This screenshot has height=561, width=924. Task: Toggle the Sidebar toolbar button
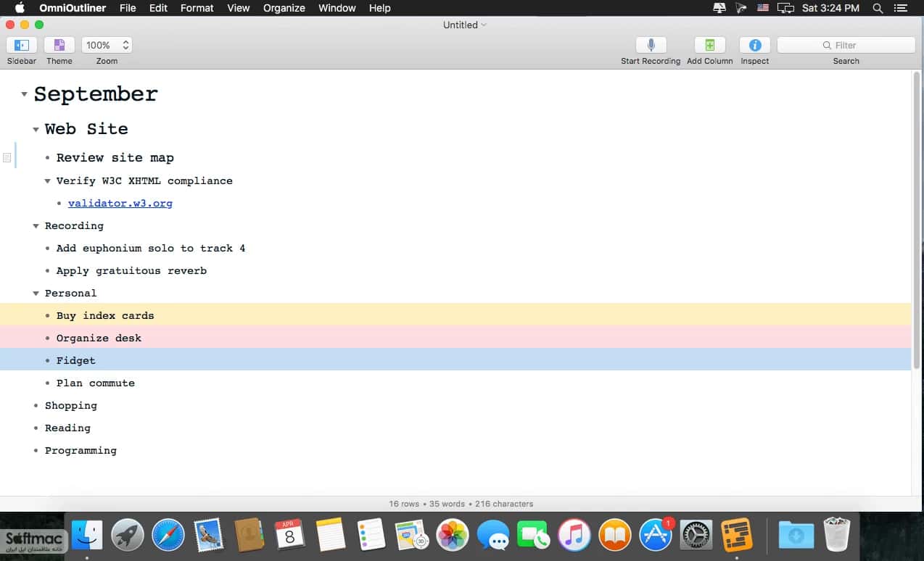[x=22, y=45]
